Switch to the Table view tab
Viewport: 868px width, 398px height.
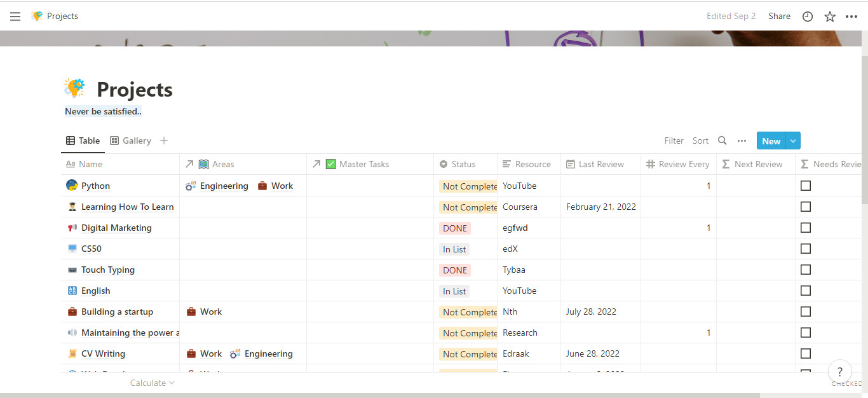click(x=83, y=141)
